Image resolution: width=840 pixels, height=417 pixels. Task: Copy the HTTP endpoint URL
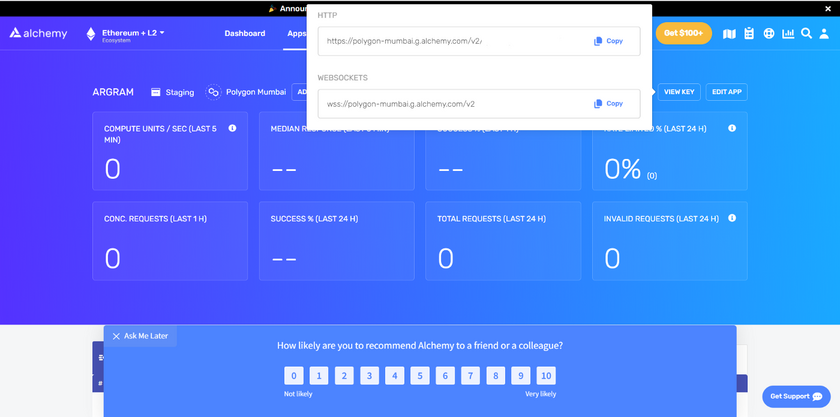[x=609, y=41]
